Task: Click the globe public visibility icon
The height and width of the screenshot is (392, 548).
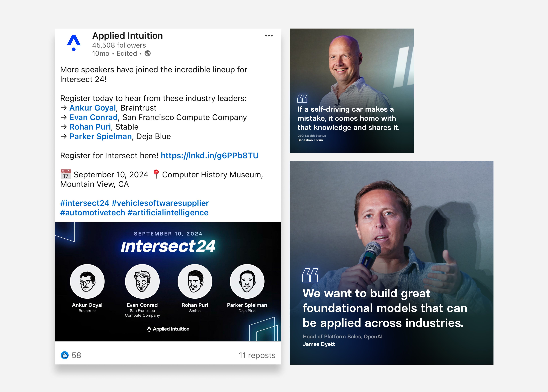Action: point(148,53)
